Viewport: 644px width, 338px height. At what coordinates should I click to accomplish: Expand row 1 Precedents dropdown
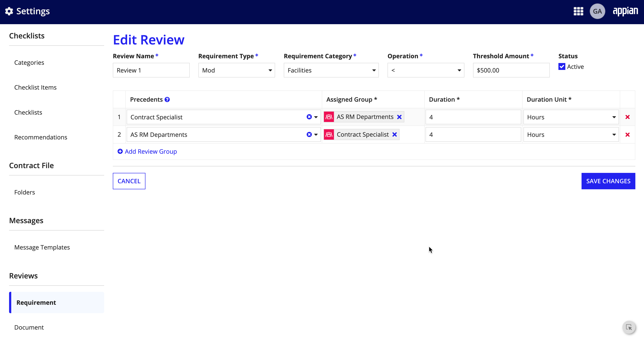point(316,117)
